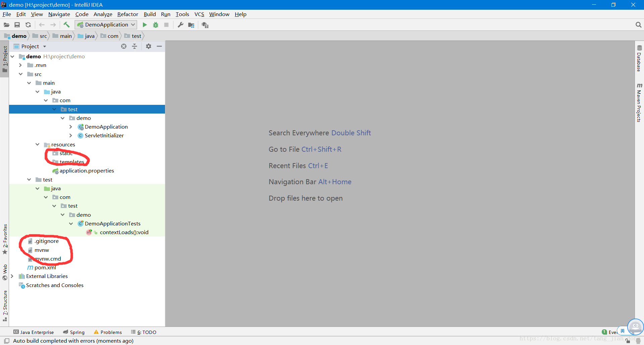Open the Favorites side tool window
This screenshot has height=345, width=644.
[5, 239]
